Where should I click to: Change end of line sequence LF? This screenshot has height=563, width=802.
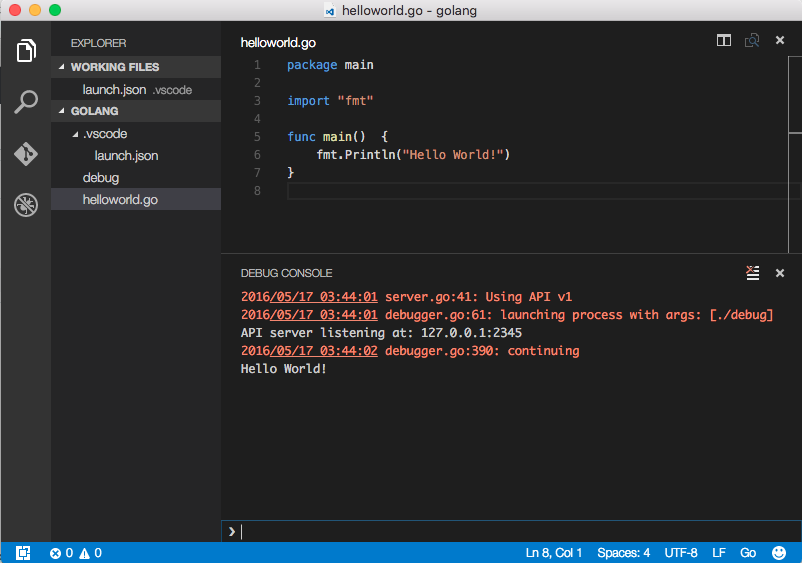click(719, 553)
